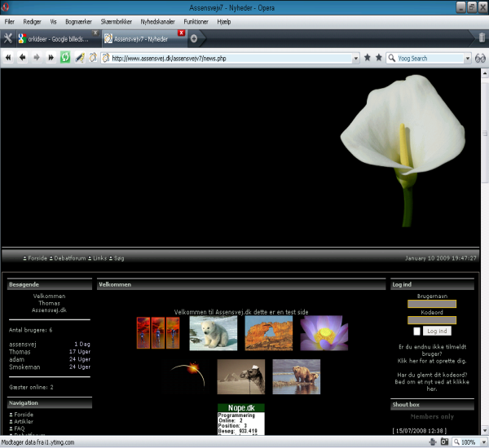The image size is (489, 448).
Task: Click in the Brugernavn input field
Action: (432, 304)
